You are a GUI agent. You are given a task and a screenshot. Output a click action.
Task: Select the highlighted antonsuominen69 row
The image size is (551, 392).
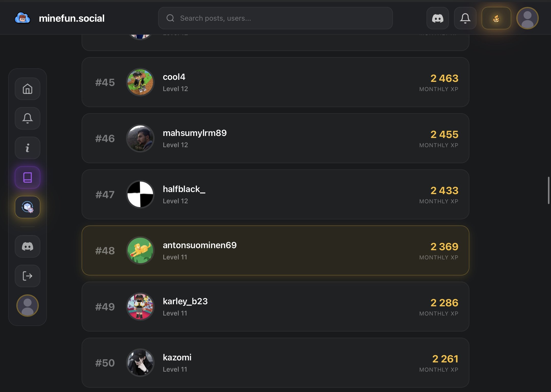[x=275, y=250]
